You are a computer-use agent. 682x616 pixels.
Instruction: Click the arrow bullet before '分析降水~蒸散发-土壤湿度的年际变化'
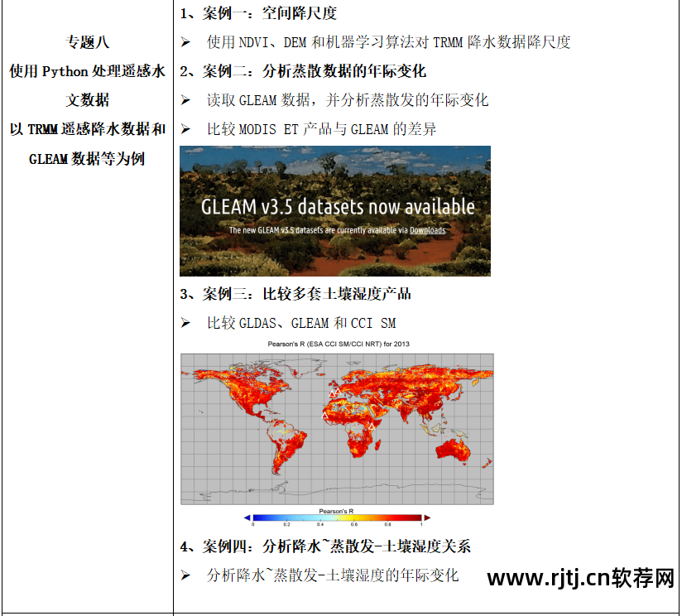click(x=185, y=575)
